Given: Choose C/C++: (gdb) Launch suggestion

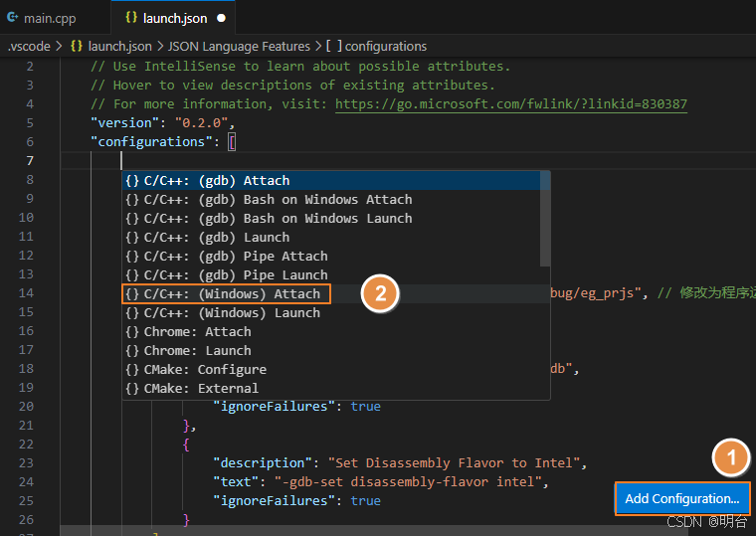Looking at the screenshot, I should click(x=331, y=237).
